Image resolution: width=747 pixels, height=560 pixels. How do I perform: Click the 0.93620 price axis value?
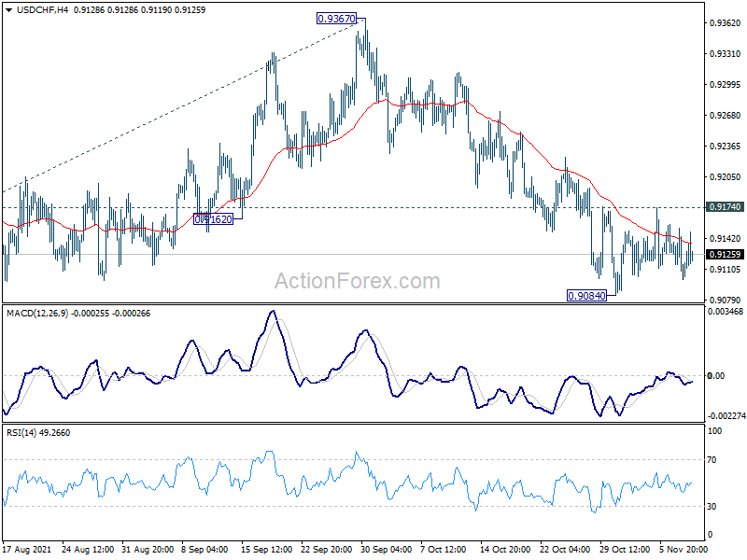coord(726,22)
